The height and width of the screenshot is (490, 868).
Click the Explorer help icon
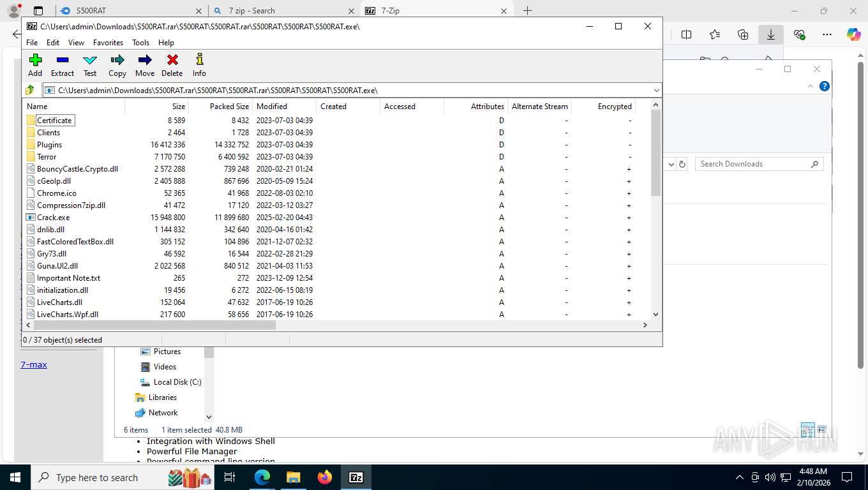[824, 86]
